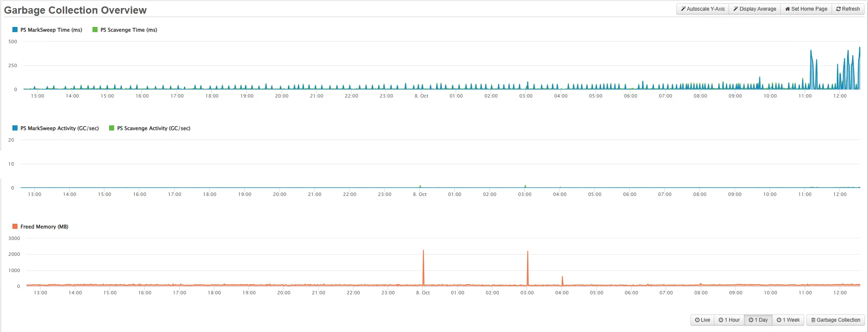Image resolution: width=868 pixels, height=332 pixels.
Task: Toggle Display Average option
Action: point(755,9)
